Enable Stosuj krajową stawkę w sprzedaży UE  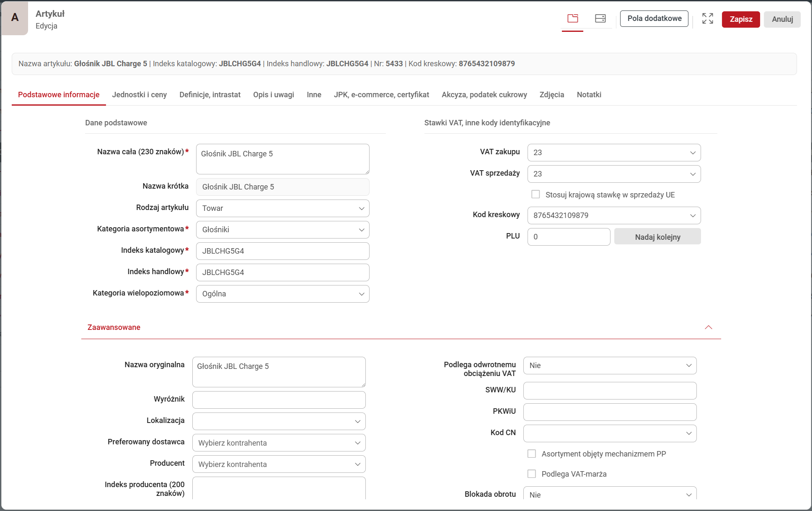(535, 195)
